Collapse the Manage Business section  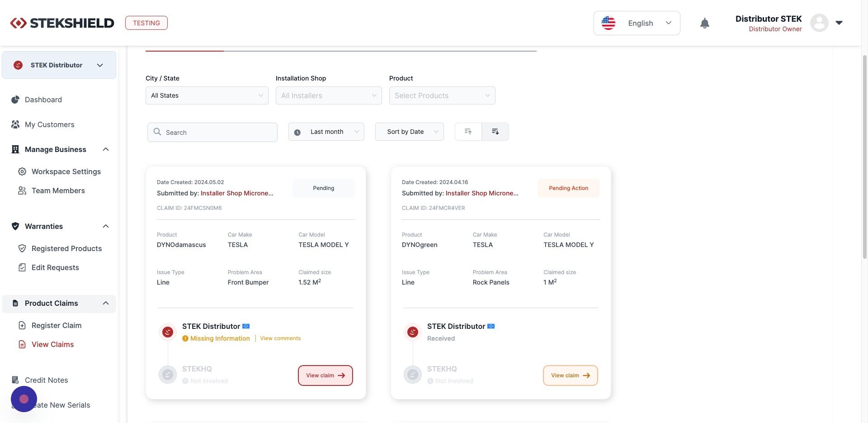106,149
